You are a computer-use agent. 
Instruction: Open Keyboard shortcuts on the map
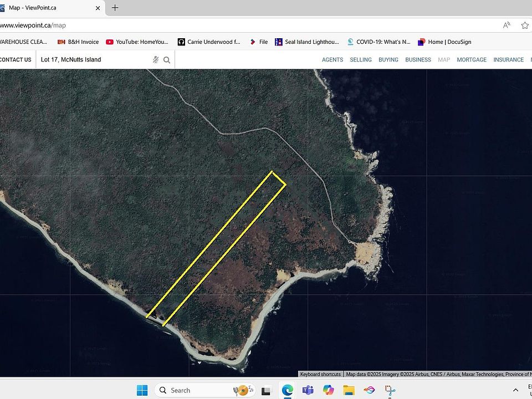pyautogui.click(x=320, y=374)
